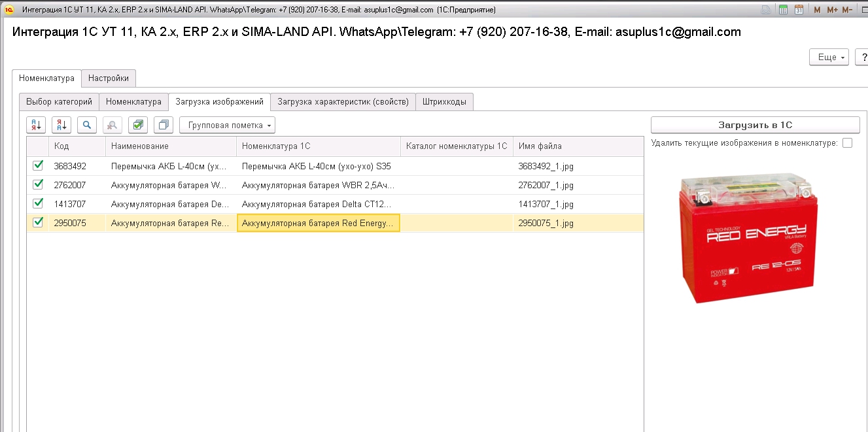Uncheck the row with code 3683492

38,166
